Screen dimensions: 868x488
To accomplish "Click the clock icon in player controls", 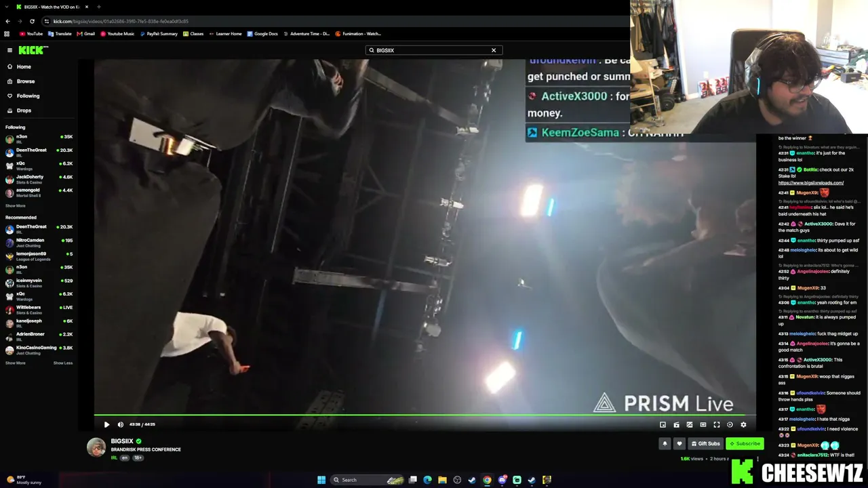I will (730, 424).
